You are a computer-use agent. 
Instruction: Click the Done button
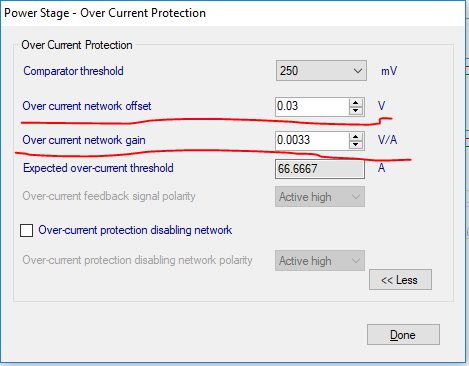pos(403,335)
